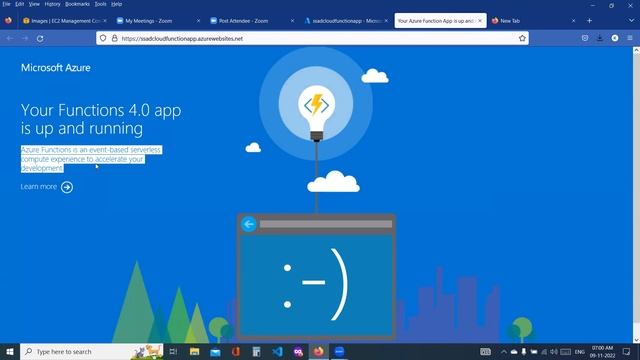Open Firefox from the taskbar
640x360 pixels.
[319, 351]
